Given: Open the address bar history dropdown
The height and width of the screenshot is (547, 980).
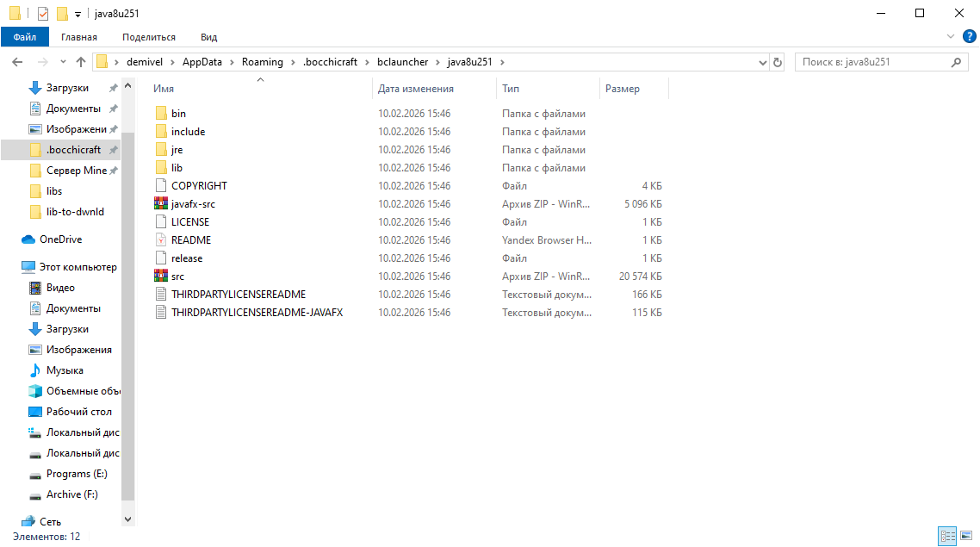Looking at the screenshot, I should tap(762, 62).
